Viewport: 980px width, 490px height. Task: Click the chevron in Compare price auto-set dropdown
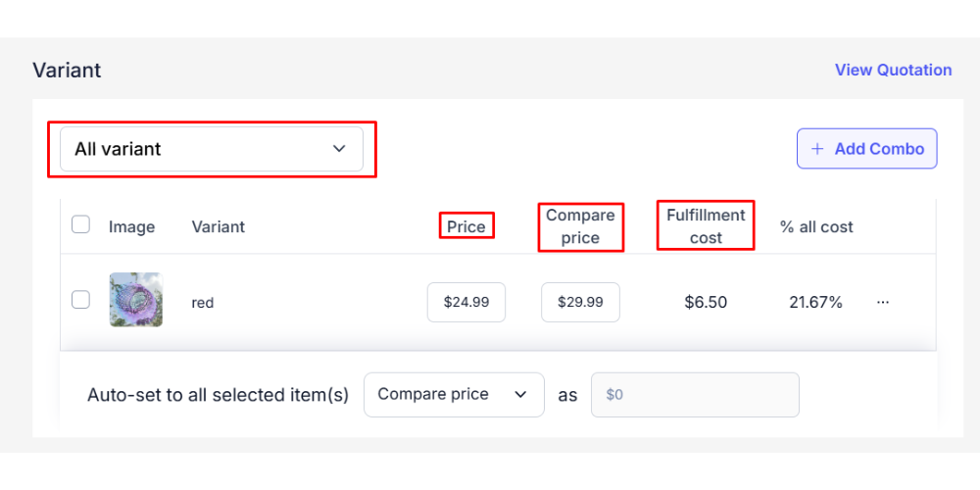pyautogui.click(x=520, y=394)
